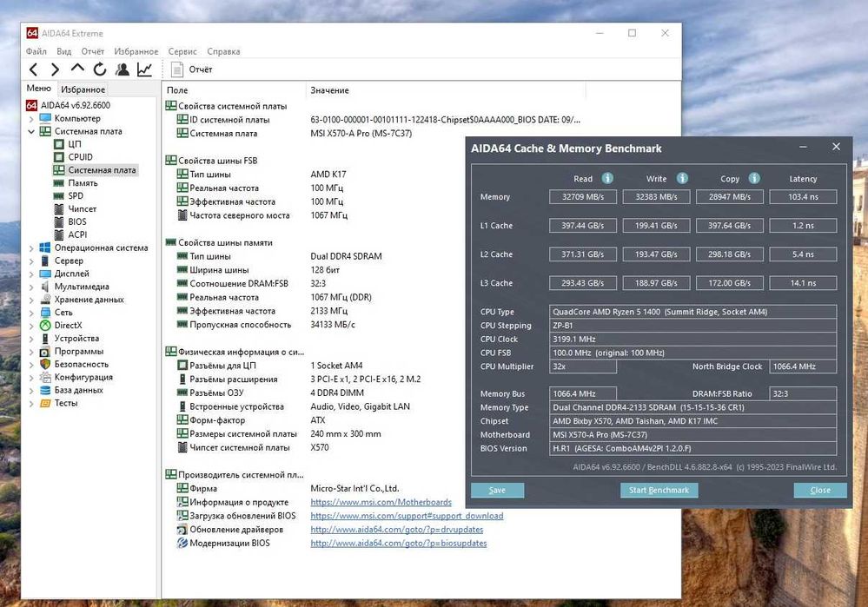The height and width of the screenshot is (607, 868).
Task: Click Start Benchmark button
Action: [659, 491]
